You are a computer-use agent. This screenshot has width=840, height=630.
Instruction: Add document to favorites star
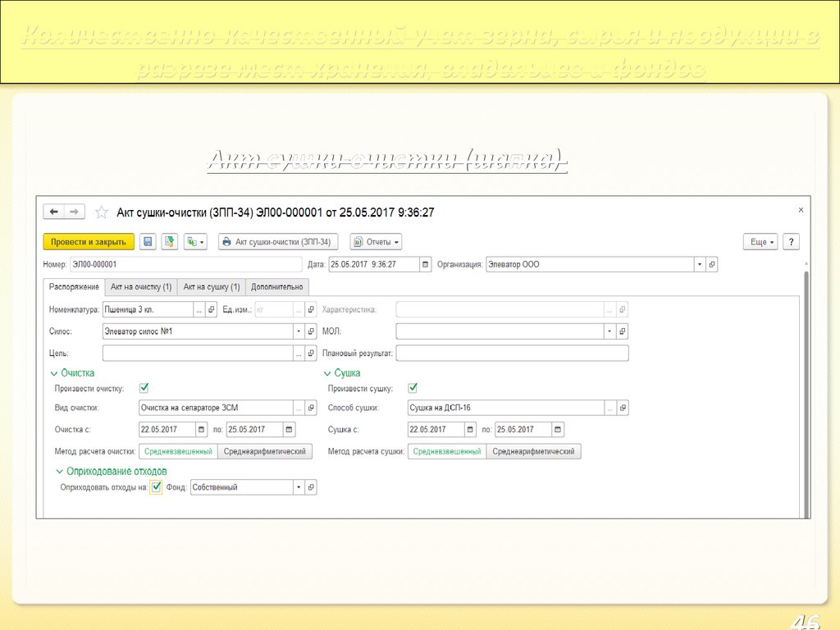click(x=102, y=212)
